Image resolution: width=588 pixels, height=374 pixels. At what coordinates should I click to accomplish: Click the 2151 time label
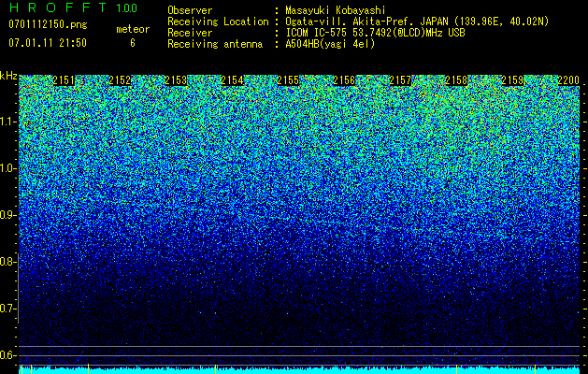pyautogui.click(x=64, y=80)
